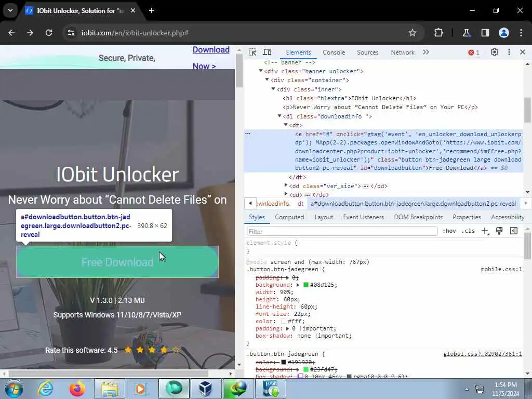Toggle the device toolbar in DevTools

pyautogui.click(x=268, y=52)
